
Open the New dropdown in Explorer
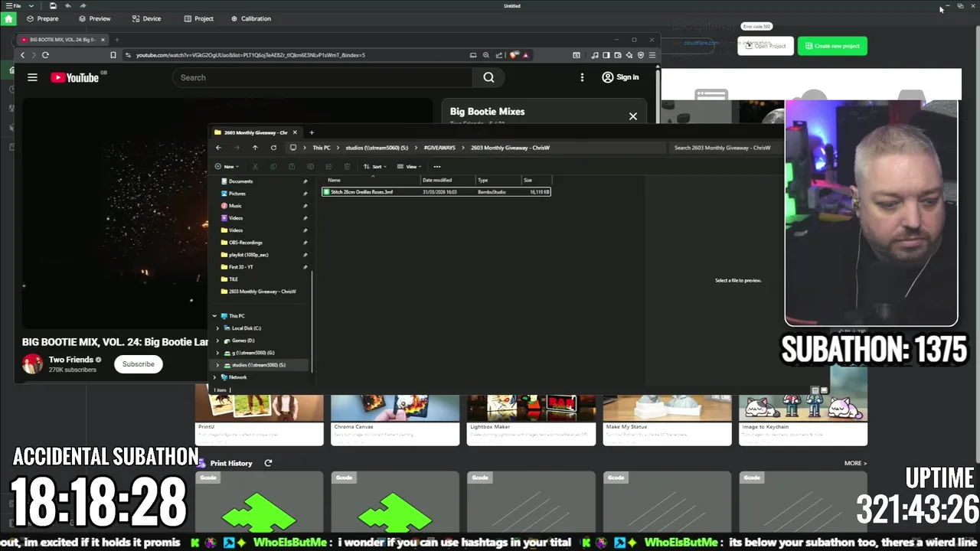[x=227, y=167]
